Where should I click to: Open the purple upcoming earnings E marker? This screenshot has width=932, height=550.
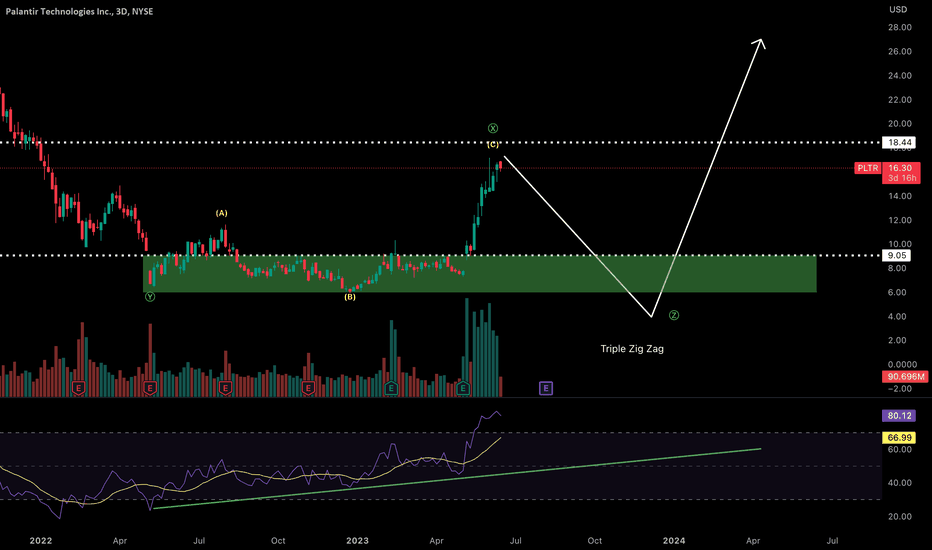(x=546, y=388)
